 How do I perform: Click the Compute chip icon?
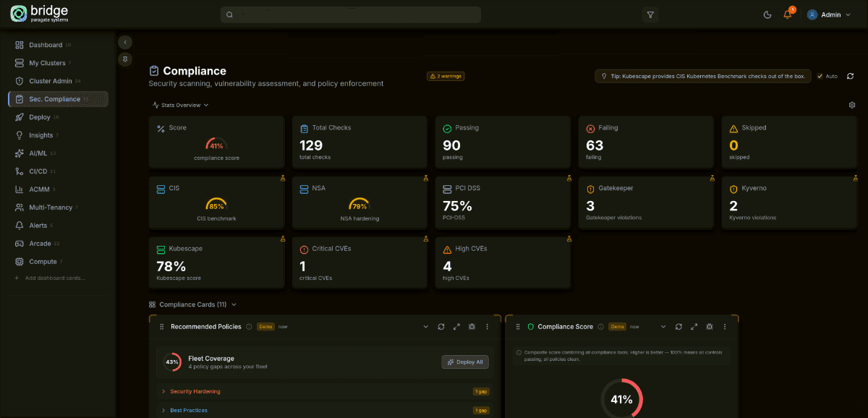(20, 262)
